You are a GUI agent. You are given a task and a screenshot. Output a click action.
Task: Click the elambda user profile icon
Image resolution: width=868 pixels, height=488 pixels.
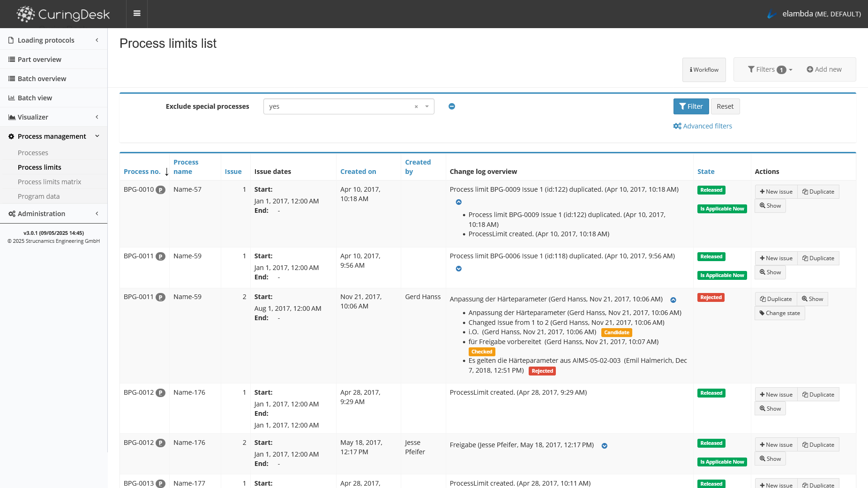771,14
